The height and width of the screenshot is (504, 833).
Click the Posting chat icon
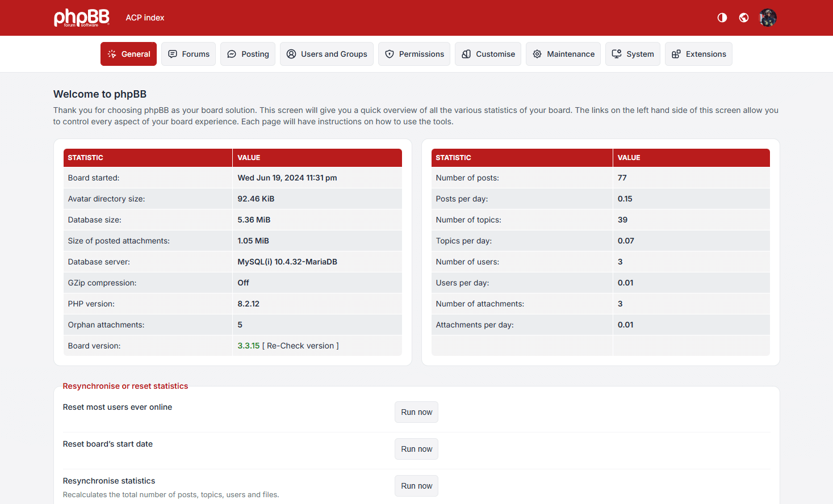pos(231,54)
